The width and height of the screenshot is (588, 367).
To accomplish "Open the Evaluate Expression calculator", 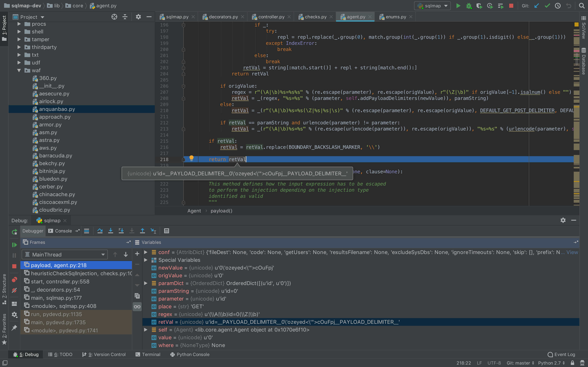I will 166,231.
